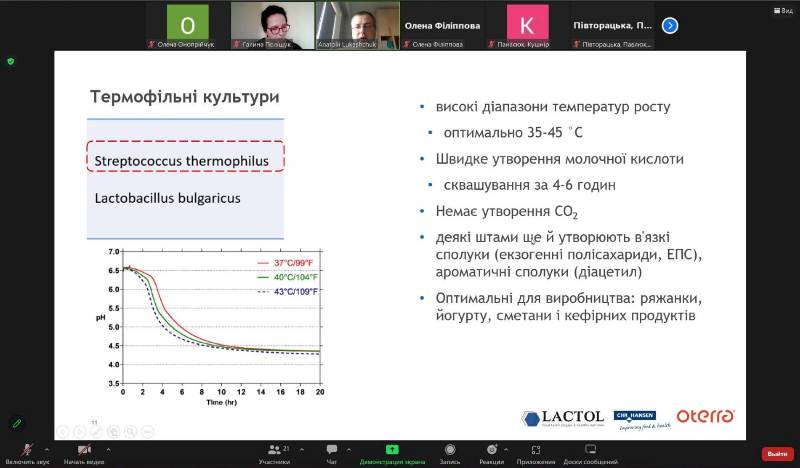Show next participants with blue arrow
The image size is (800, 468).
[670, 26]
